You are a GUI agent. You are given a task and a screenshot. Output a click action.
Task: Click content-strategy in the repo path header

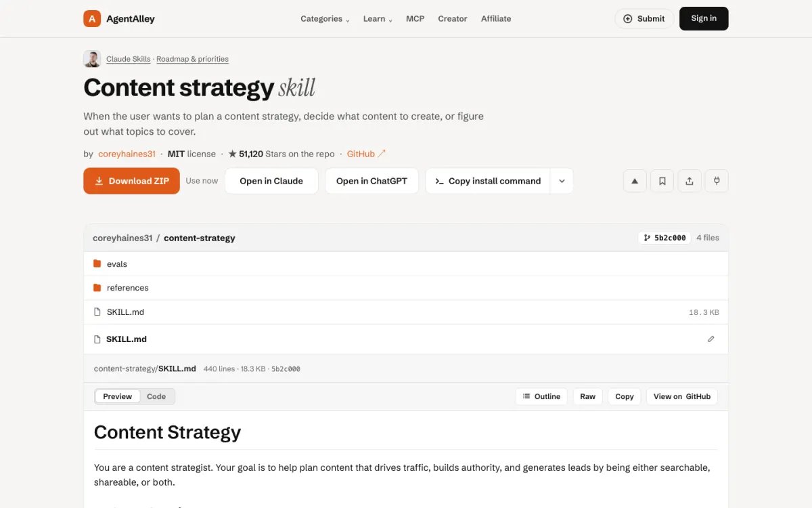tap(200, 238)
